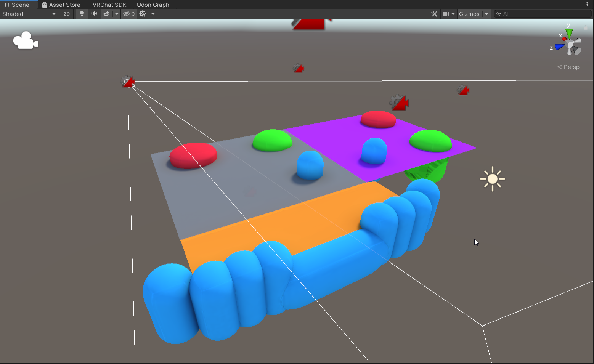This screenshot has width=594, height=364.
Task: Click the All search field in the toolbar
Action: (x=541, y=14)
